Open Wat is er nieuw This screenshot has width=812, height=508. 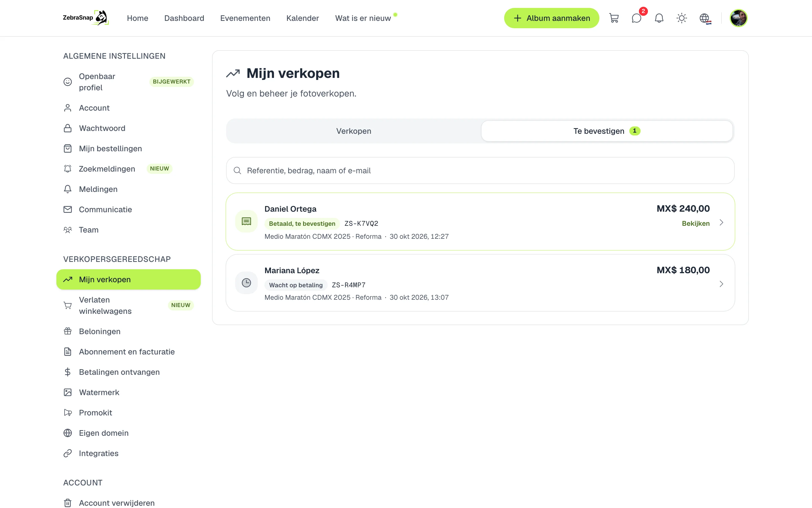click(363, 18)
